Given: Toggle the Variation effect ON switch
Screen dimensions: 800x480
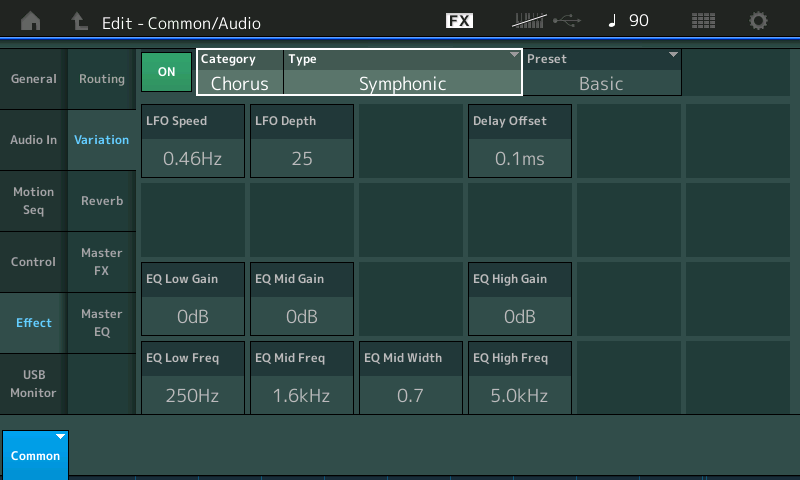Looking at the screenshot, I should (x=166, y=72).
